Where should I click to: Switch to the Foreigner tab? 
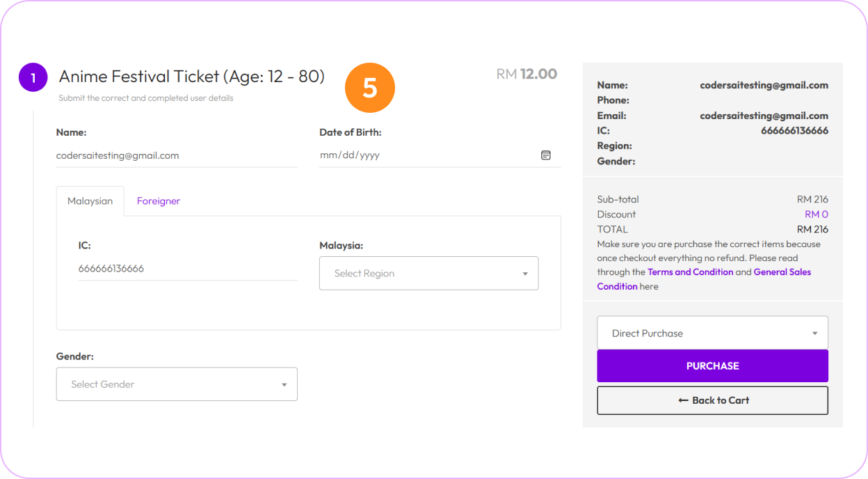coord(159,201)
